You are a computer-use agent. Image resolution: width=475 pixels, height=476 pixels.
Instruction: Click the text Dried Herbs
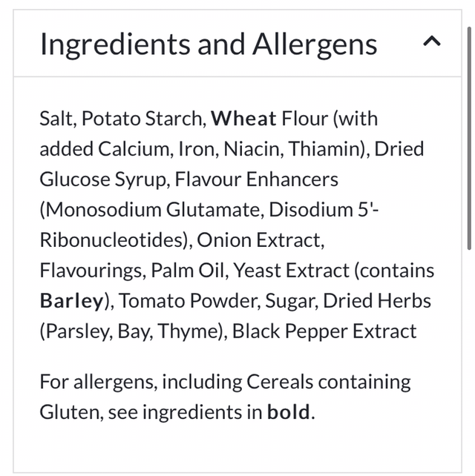(x=387, y=301)
